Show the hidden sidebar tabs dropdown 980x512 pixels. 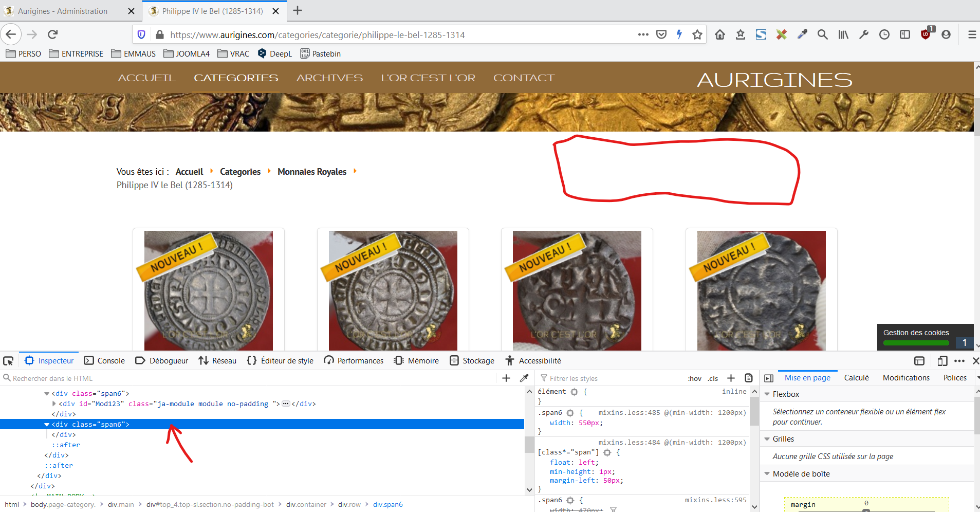point(977,378)
